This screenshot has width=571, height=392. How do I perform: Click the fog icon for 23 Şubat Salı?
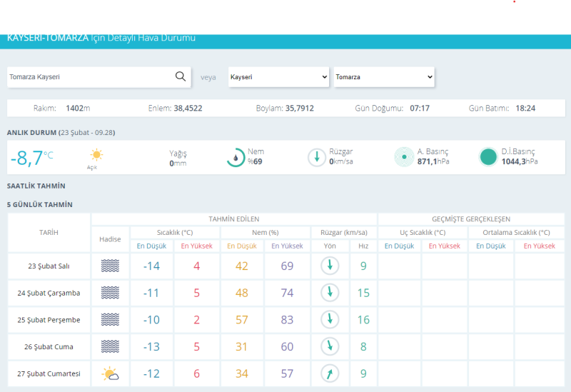tap(110, 266)
